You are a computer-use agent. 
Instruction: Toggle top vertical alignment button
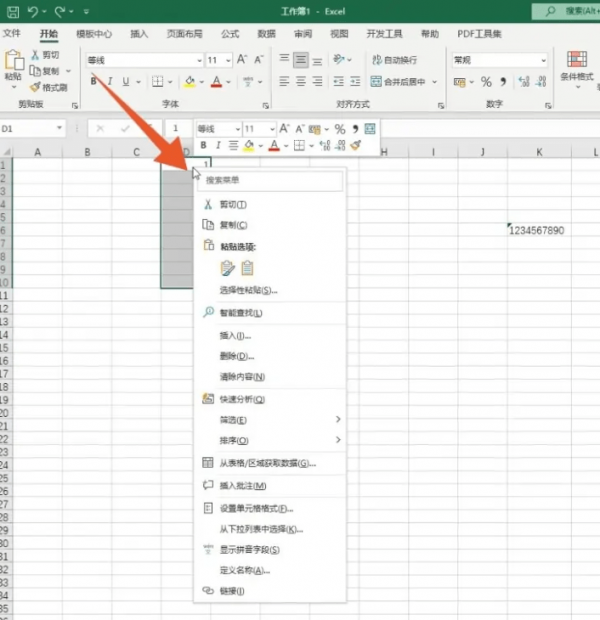coord(284,59)
